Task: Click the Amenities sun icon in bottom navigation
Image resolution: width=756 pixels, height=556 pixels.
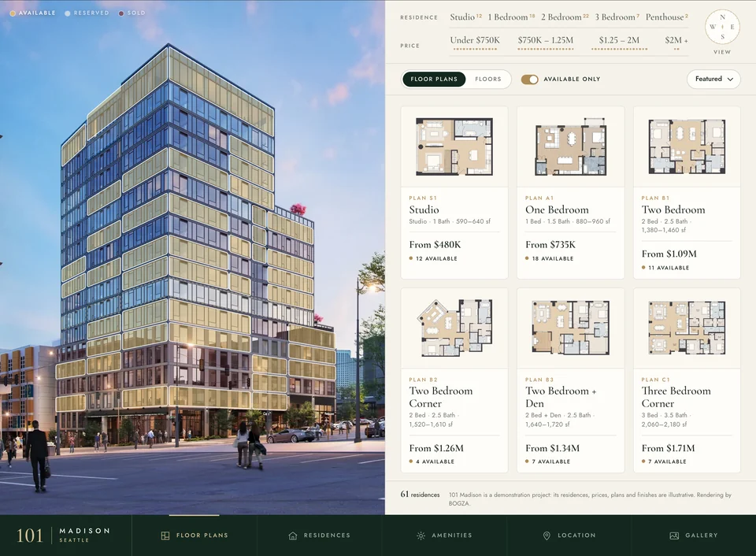Action: [421, 536]
